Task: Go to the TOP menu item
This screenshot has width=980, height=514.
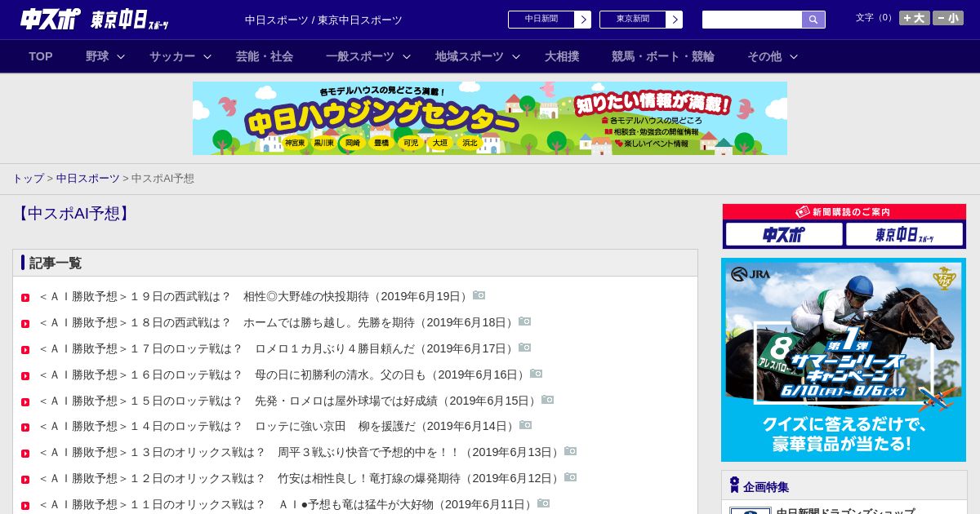Action: click(x=41, y=56)
